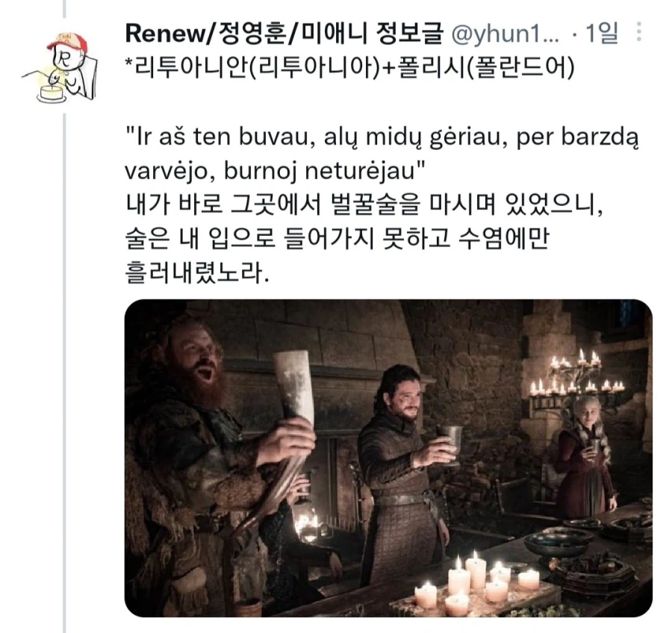Click the final word 흘러내렸노라
The image size is (672, 633).
(x=197, y=272)
